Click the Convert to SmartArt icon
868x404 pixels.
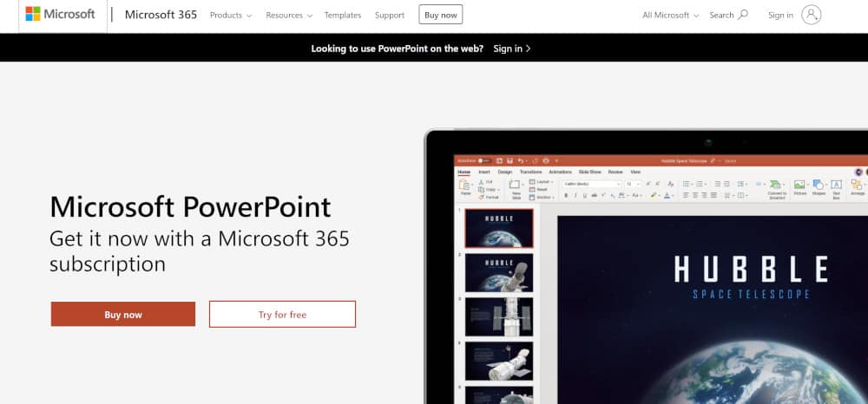[x=777, y=185]
